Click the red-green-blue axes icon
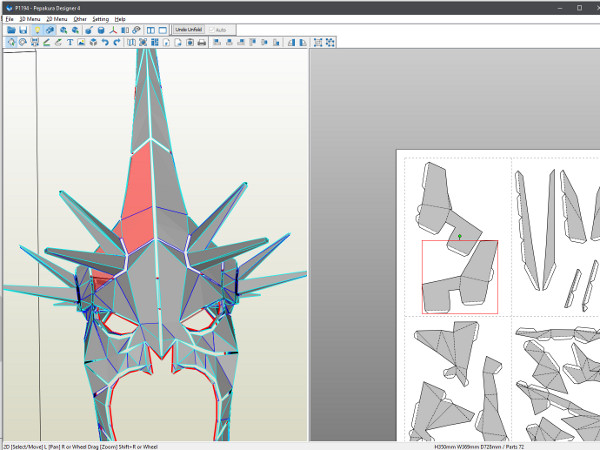Image resolution: width=600 pixels, height=450 pixels. 113,30
